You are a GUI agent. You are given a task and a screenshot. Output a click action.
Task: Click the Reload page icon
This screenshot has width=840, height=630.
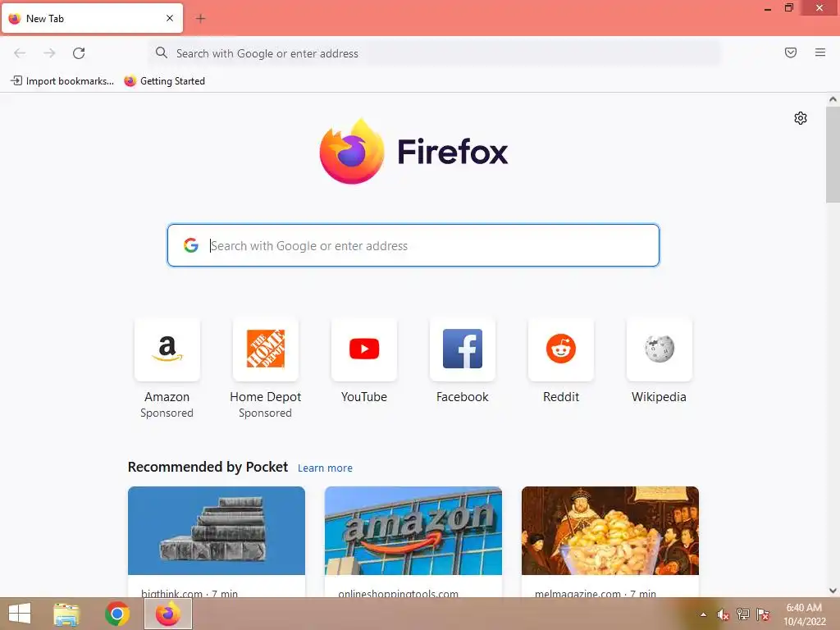[x=79, y=53]
